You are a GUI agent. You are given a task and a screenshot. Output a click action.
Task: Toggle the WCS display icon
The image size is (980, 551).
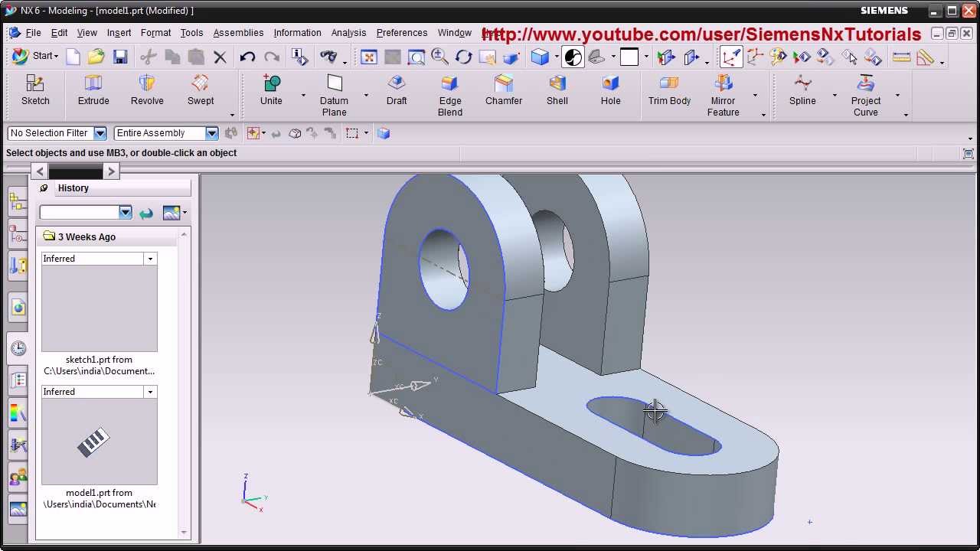731,57
